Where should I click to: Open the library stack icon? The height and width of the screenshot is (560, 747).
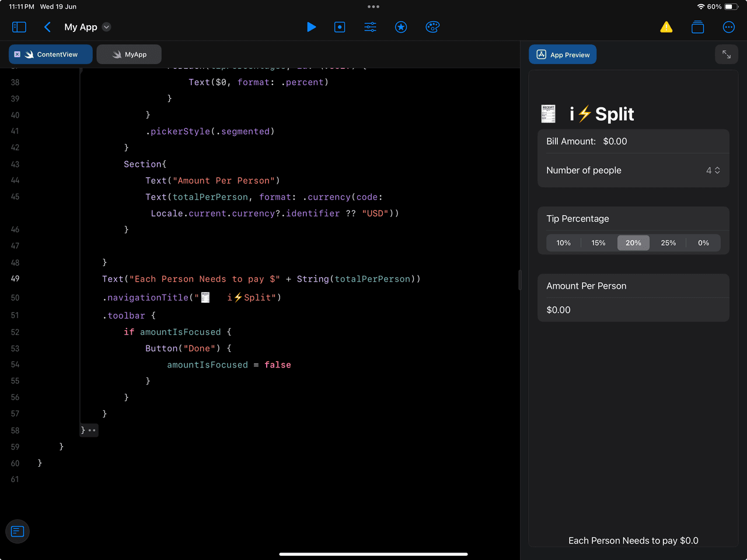(697, 27)
